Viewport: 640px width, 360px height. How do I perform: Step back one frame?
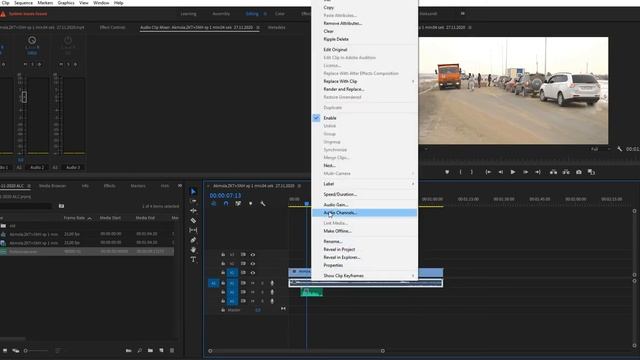click(500, 172)
